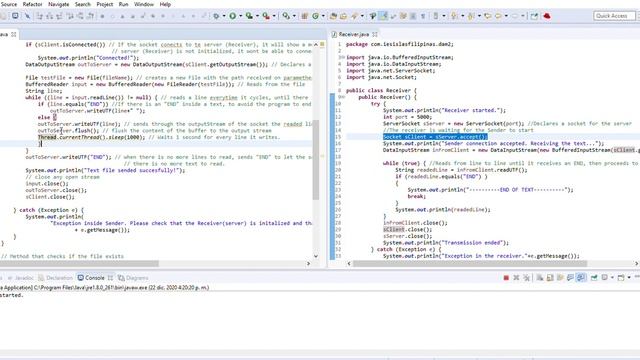640x360 pixels.
Task: Toggle Word Wrap in console toolbar
Action: (x=560, y=278)
